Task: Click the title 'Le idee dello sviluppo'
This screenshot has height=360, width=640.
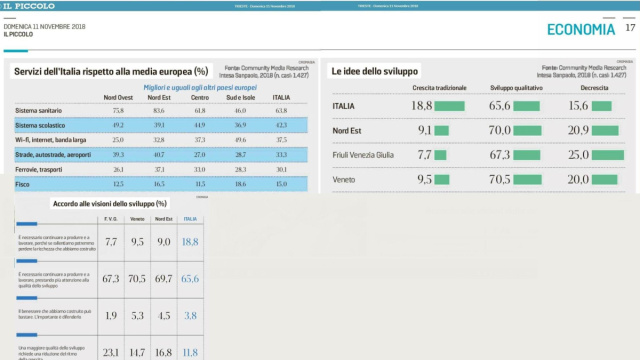Action: click(x=375, y=71)
